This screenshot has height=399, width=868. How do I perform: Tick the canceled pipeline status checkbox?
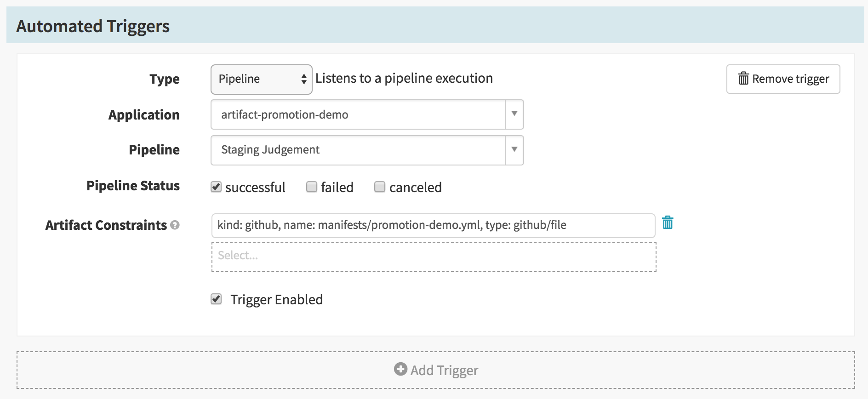pos(380,187)
